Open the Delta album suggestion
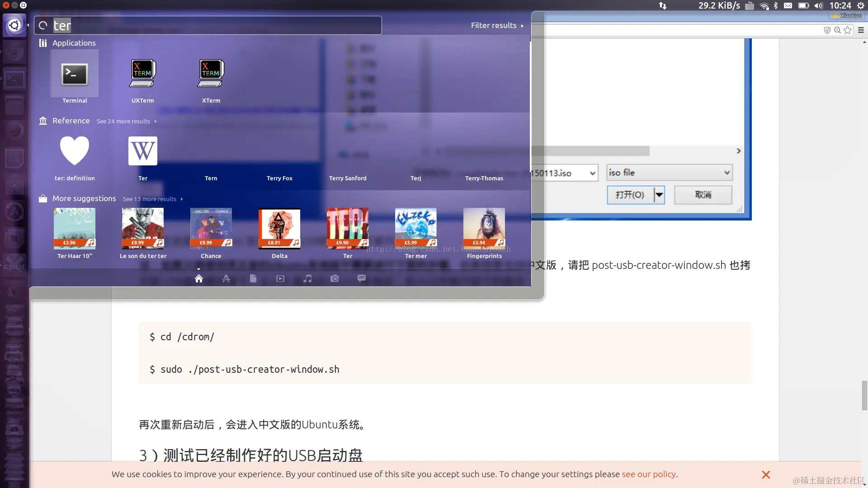 click(279, 229)
